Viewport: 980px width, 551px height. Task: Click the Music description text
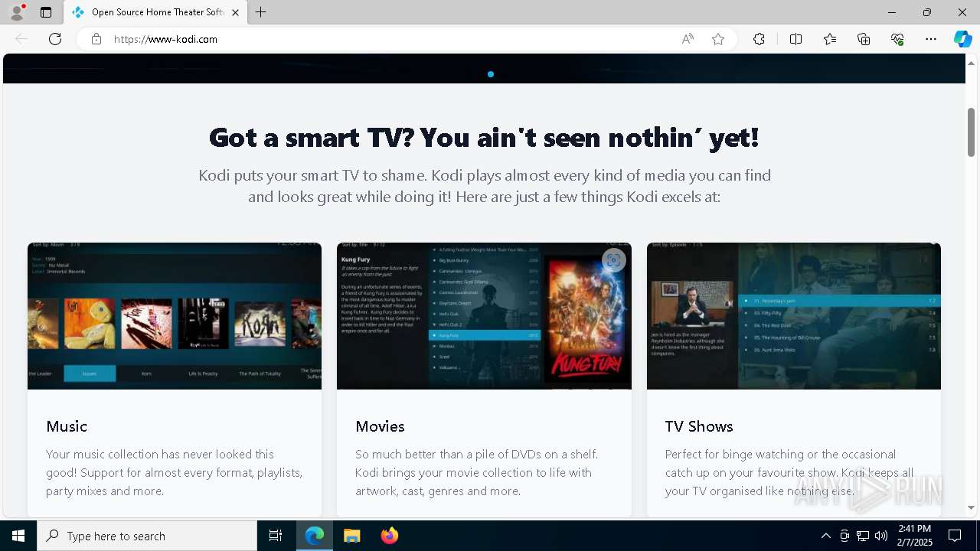pos(175,473)
